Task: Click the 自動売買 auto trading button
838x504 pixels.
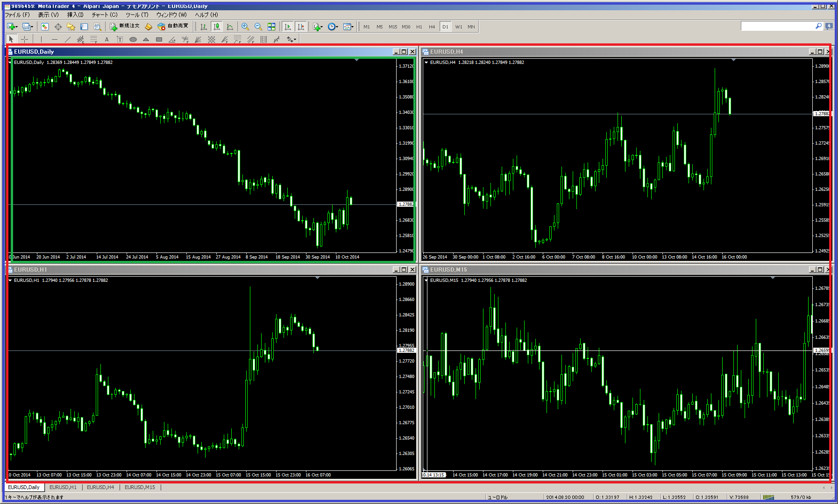Action: click(x=173, y=26)
